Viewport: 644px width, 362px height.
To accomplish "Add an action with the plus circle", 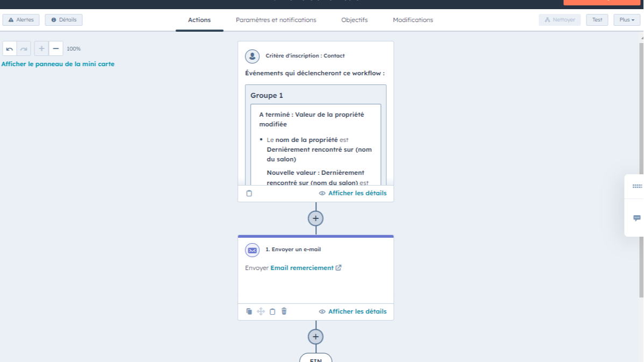I will (x=316, y=218).
